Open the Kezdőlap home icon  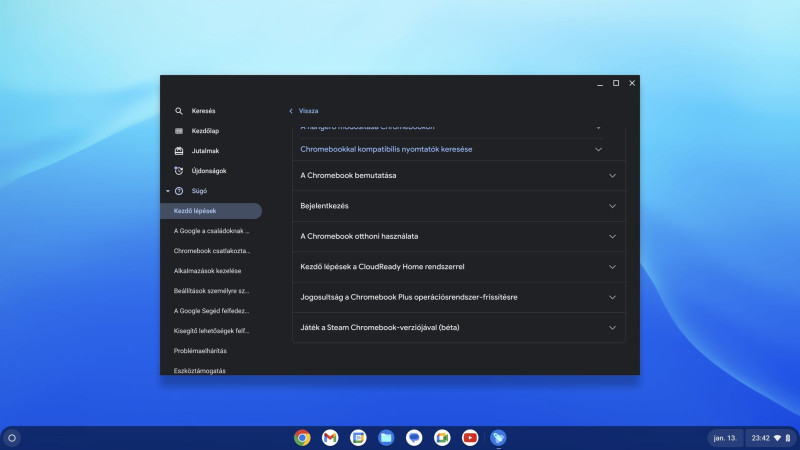pos(179,131)
